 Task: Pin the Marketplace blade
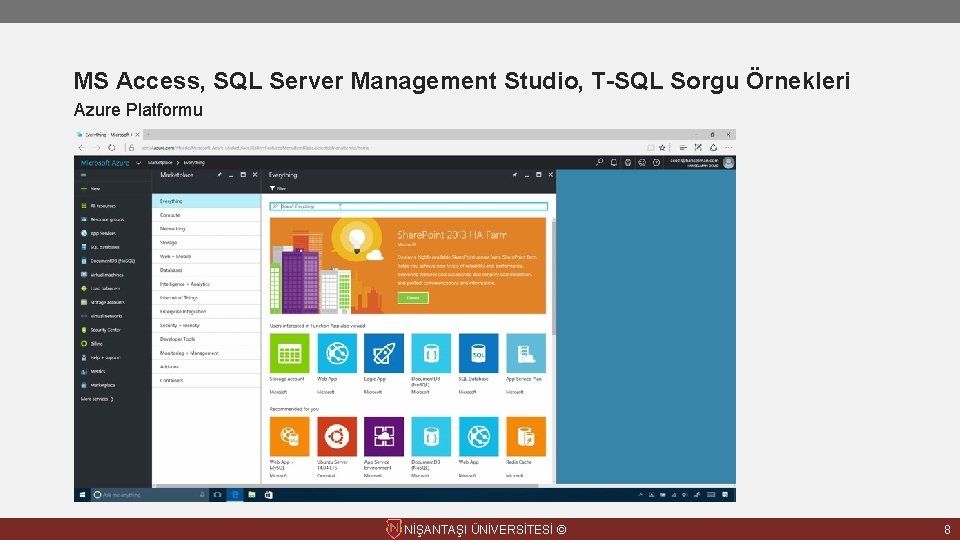219,175
